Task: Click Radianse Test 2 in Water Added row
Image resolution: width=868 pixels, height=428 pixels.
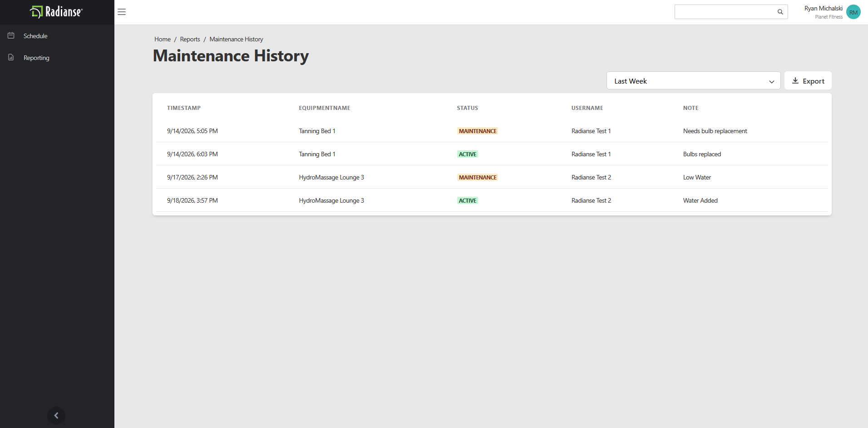Action: pos(591,200)
